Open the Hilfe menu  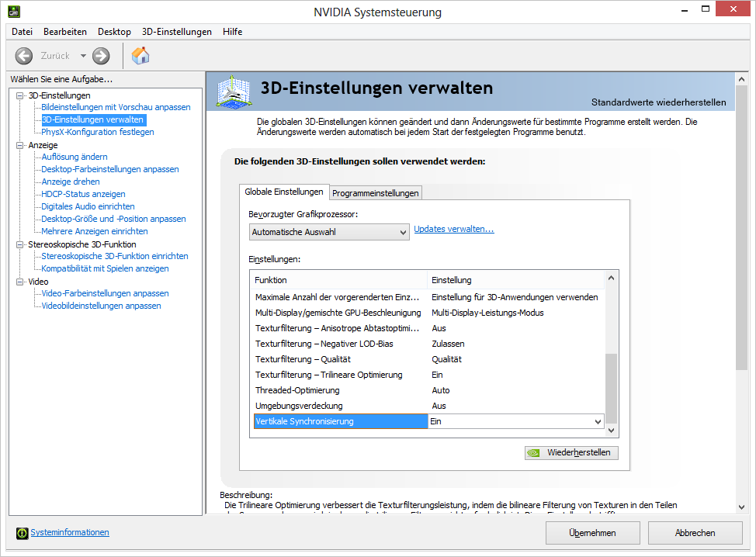pos(232,32)
